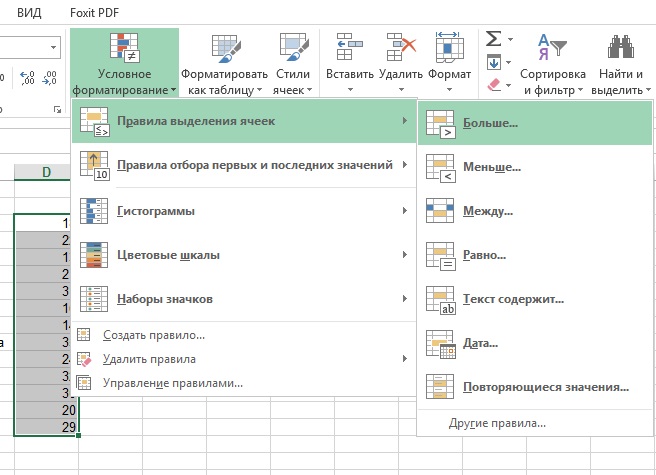Viewport: 656px width, 475px height.
Task: Open Цветовые шкалы submenu
Action: click(x=244, y=254)
